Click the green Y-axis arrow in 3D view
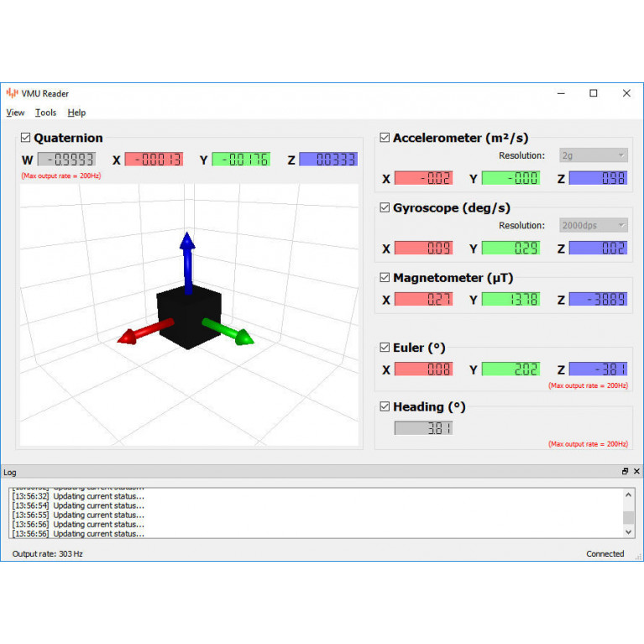This screenshot has height=644, width=644. [x=228, y=331]
